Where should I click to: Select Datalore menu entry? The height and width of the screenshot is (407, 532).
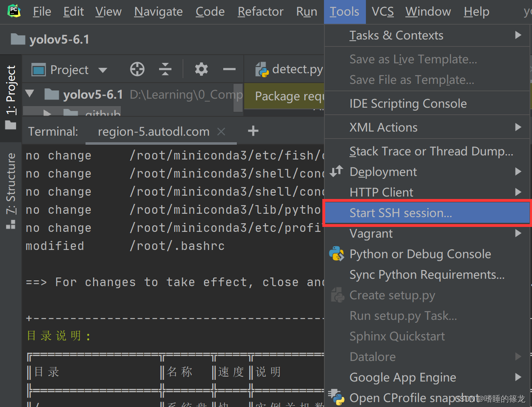(427, 357)
